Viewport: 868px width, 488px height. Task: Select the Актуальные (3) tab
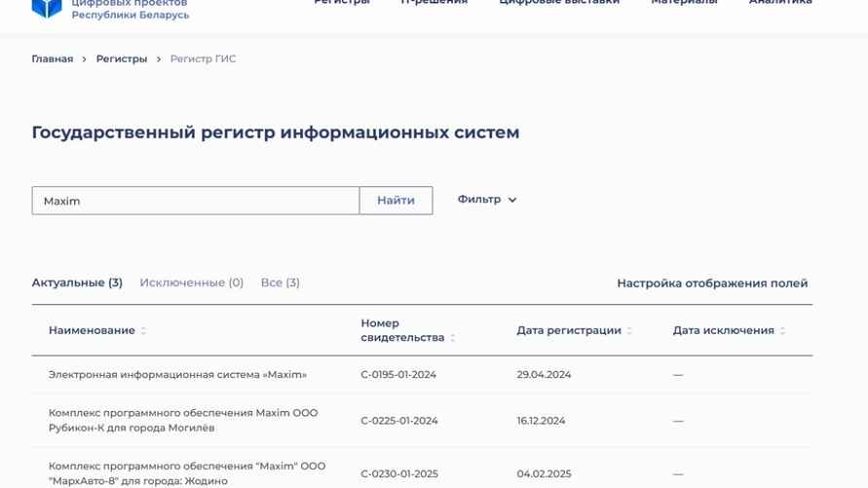[x=77, y=282]
